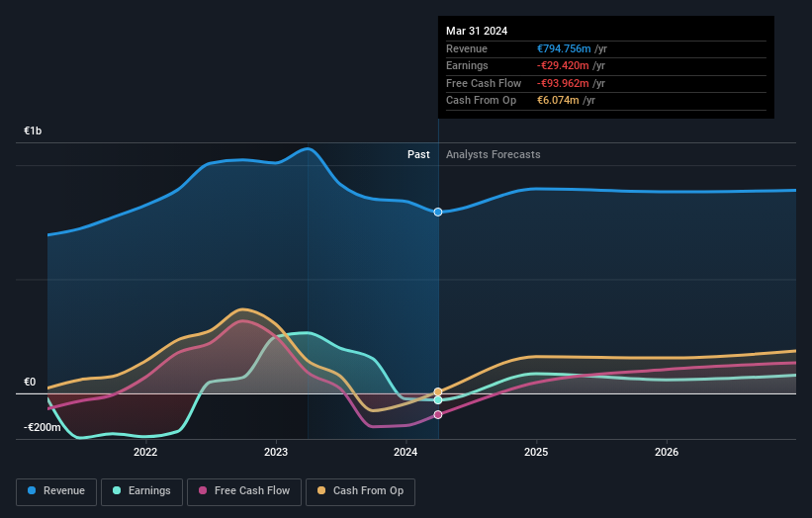Click the 2022 x-axis label
Screen dimensions: 812x518
click(x=145, y=452)
